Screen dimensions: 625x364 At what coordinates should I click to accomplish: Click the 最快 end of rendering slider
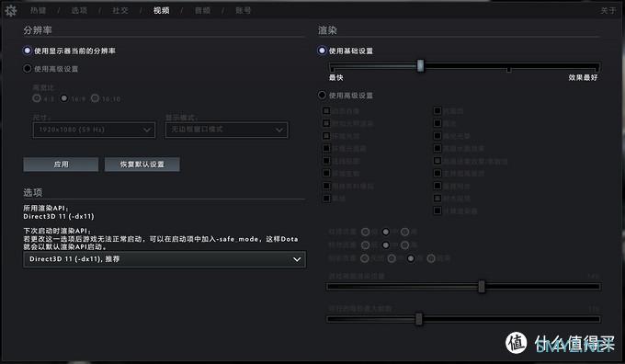coord(336,78)
